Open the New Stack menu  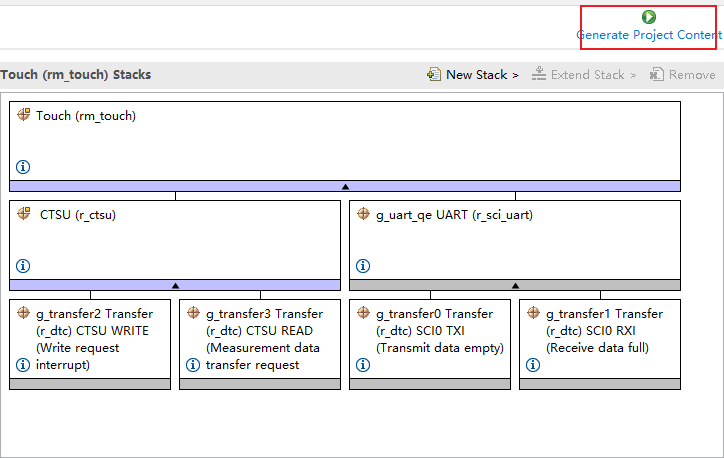coord(473,75)
